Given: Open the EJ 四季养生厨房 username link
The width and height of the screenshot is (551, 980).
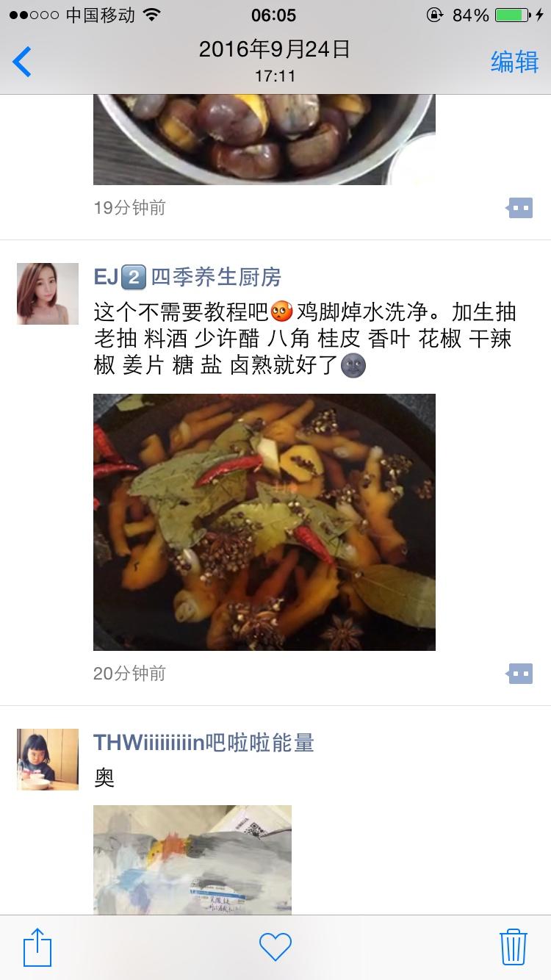Looking at the screenshot, I should point(187,277).
